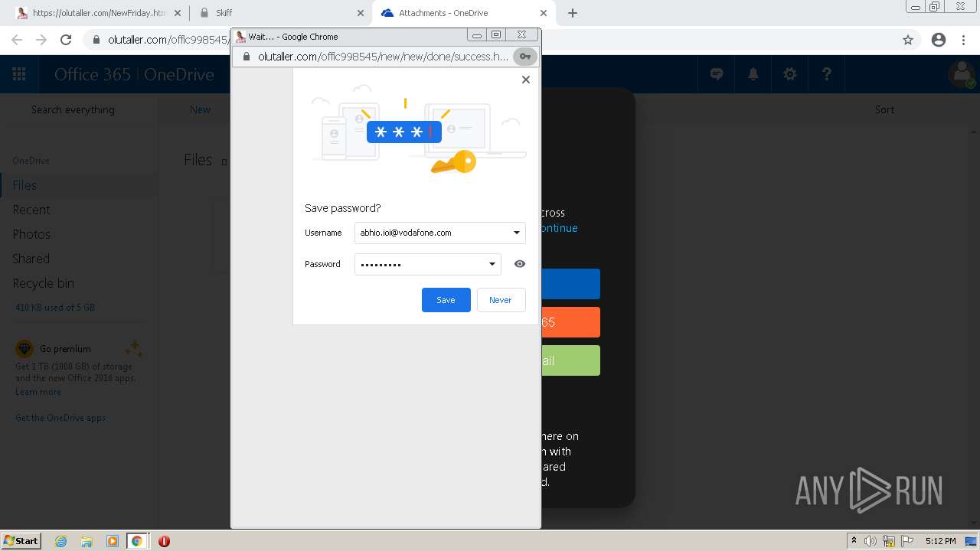The height and width of the screenshot is (551, 980).
Task: Click the user avatar in OneDrive header
Action: [962, 74]
